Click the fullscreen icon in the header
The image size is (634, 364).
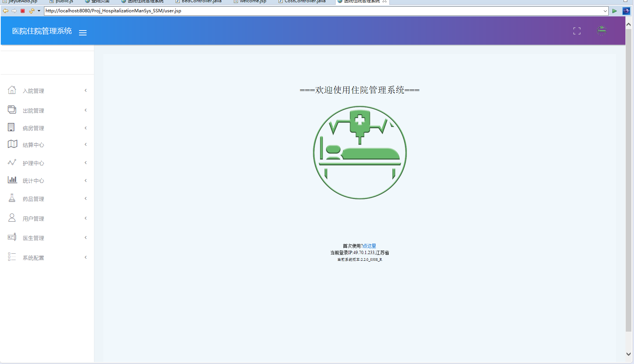click(x=576, y=31)
